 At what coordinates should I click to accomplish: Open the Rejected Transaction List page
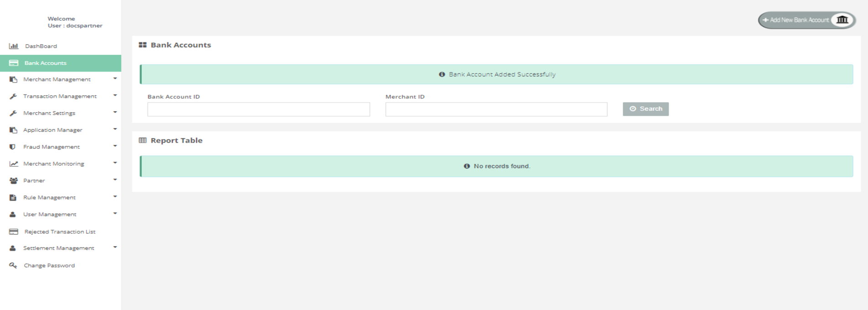click(x=60, y=232)
